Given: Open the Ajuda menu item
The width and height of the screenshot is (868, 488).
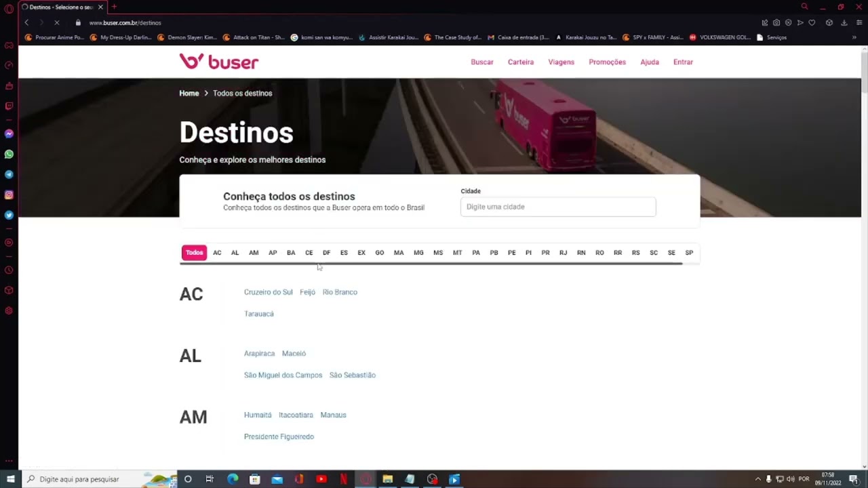Looking at the screenshot, I should pos(650,62).
